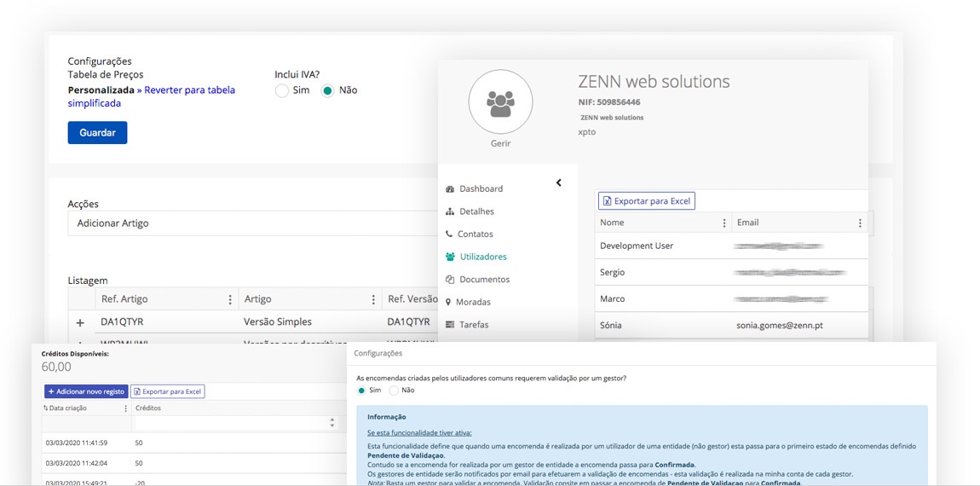The image size is (980, 486).
Task: Click the Reverter para tabela simplificada link
Action: pos(151,96)
